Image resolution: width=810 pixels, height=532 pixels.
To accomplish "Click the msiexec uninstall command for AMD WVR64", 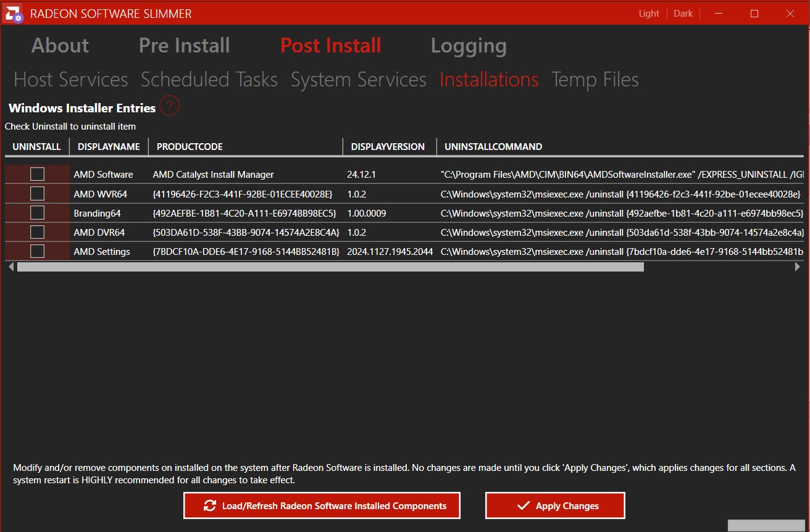I will (620, 194).
